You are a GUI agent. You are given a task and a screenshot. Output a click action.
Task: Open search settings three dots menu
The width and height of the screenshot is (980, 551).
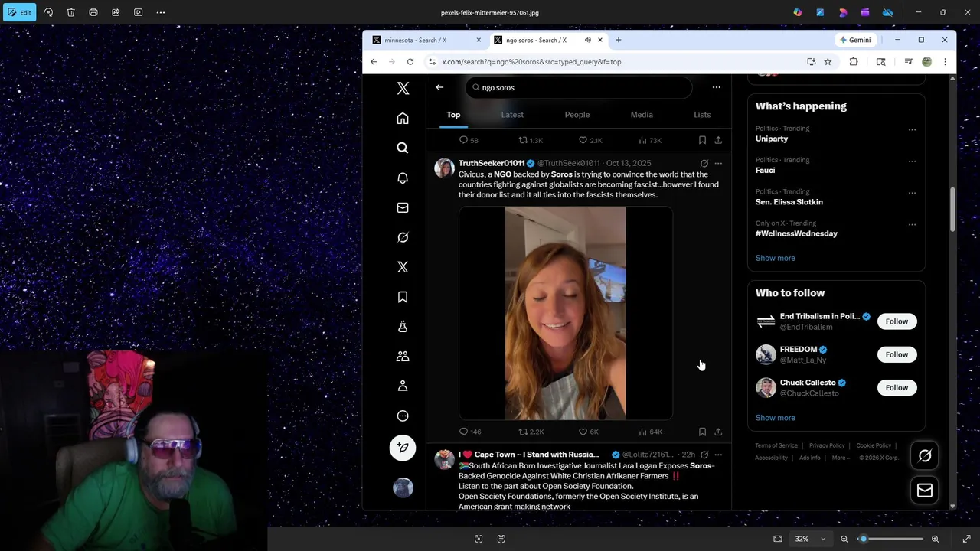click(717, 87)
